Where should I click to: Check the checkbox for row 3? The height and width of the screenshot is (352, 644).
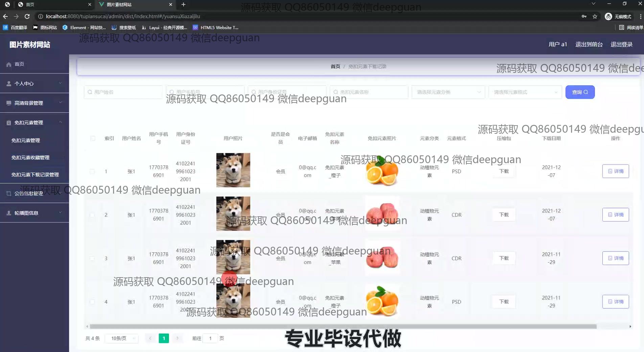pyautogui.click(x=92, y=259)
